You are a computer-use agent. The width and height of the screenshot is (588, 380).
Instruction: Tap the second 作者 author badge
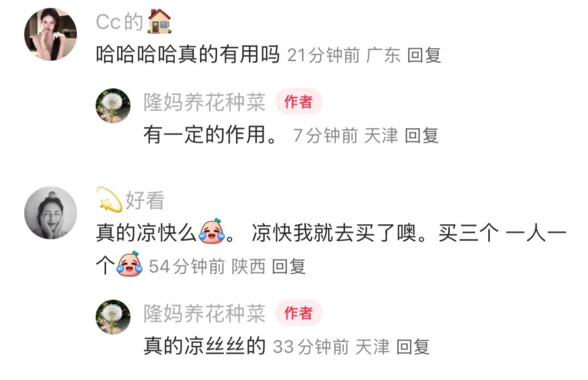tap(298, 313)
